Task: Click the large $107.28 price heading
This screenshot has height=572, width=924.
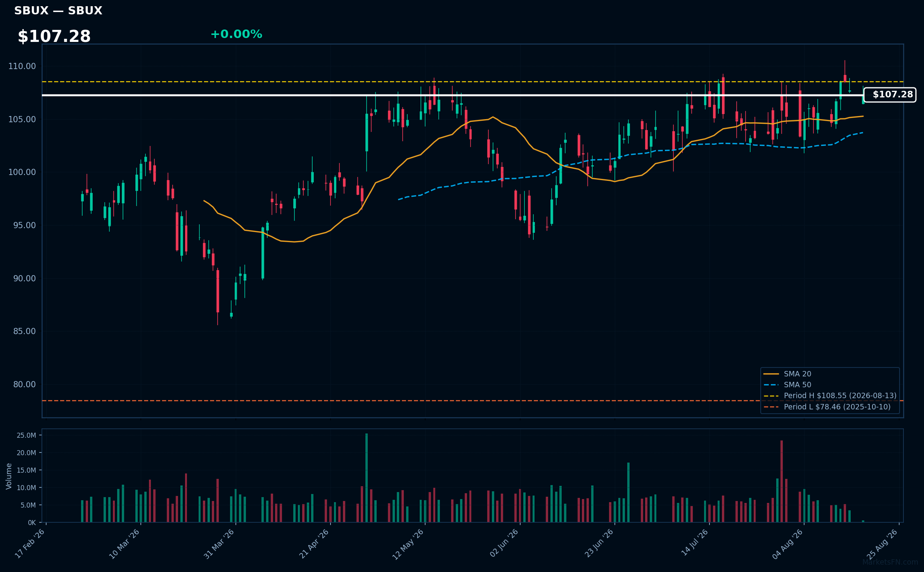Action: tap(54, 36)
